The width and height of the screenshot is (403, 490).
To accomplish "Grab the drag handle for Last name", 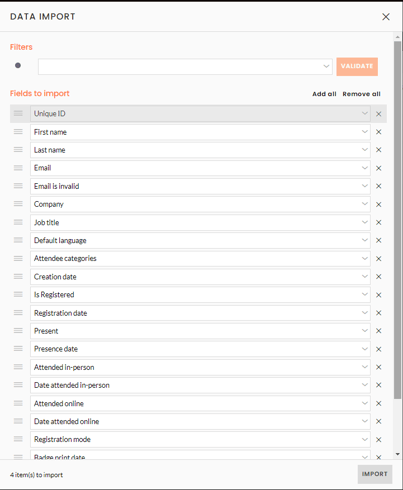I will (x=18, y=150).
